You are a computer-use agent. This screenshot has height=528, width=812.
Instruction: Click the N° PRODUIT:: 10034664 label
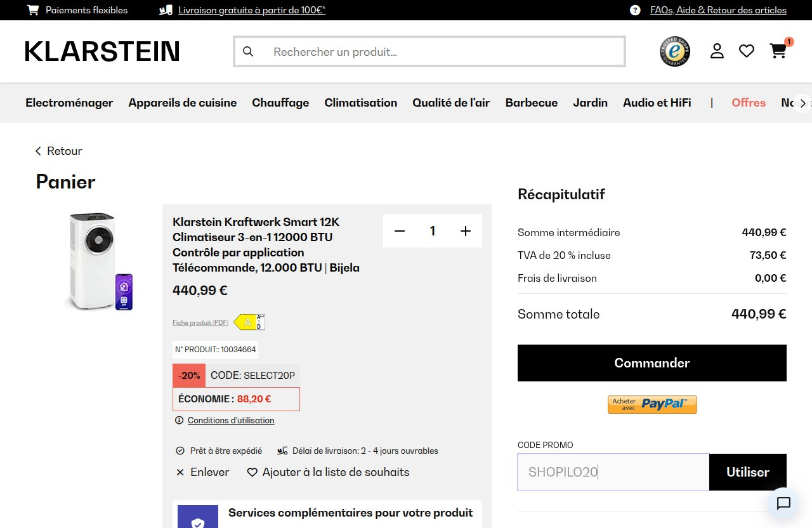pyautogui.click(x=216, y=350)
